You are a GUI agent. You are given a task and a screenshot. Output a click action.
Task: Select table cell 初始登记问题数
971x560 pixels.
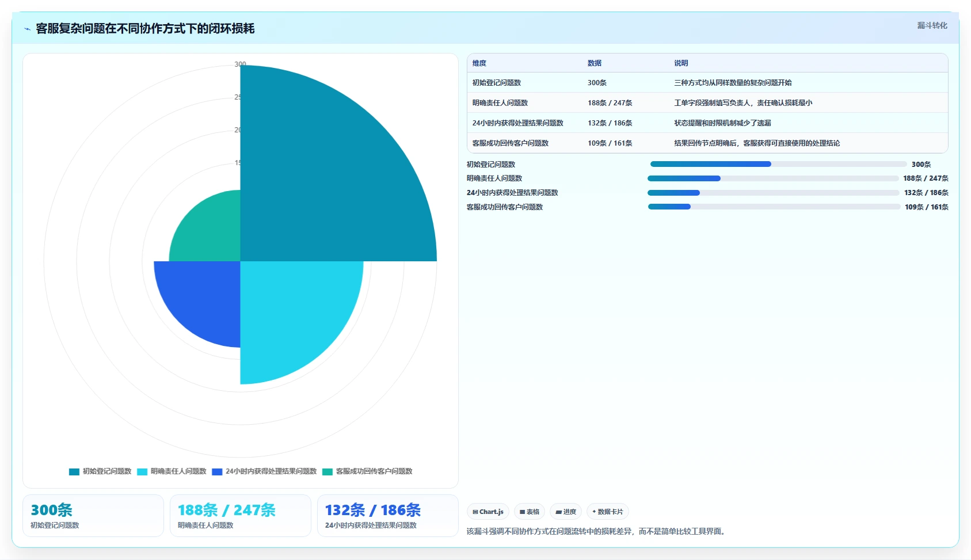click(497, 83)
